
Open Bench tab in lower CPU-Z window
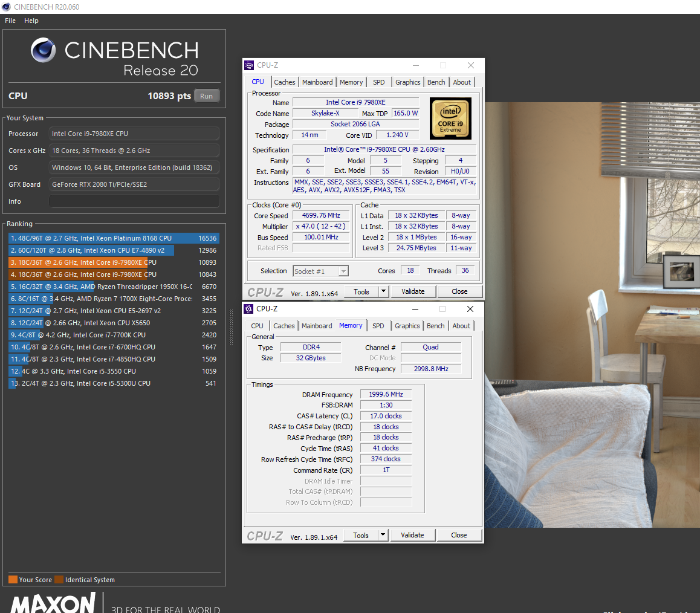(x=436, y=326)
